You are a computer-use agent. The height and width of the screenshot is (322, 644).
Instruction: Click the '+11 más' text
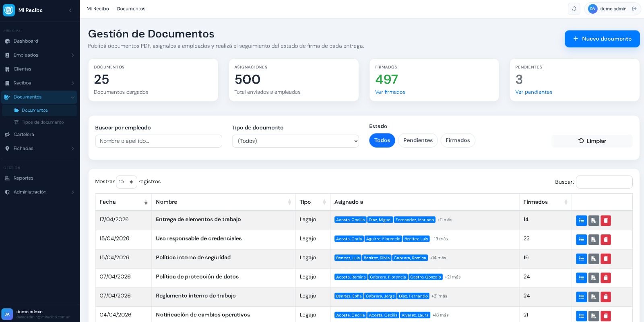(445, 219)
